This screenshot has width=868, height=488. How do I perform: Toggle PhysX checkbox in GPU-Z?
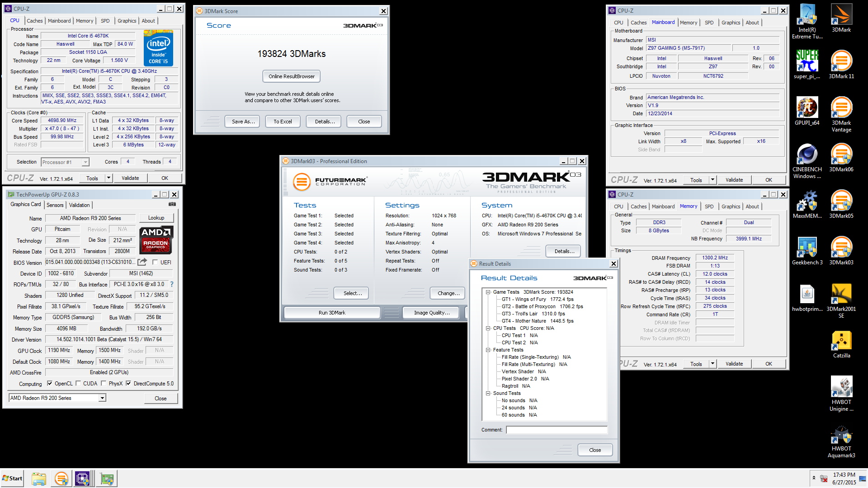(x=104, y=384)
